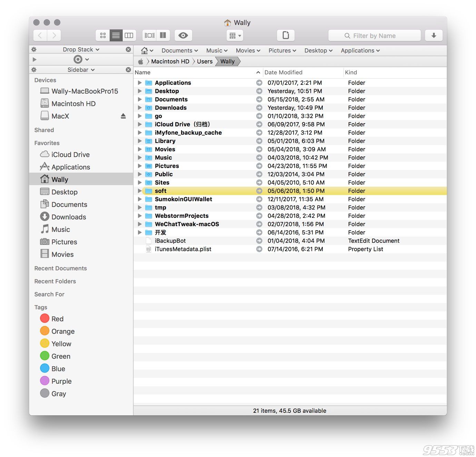Toggle the split-pane button beside dual-pane
Image resolution: width=476 pixels, height=457 pixels.
point(163,35)
